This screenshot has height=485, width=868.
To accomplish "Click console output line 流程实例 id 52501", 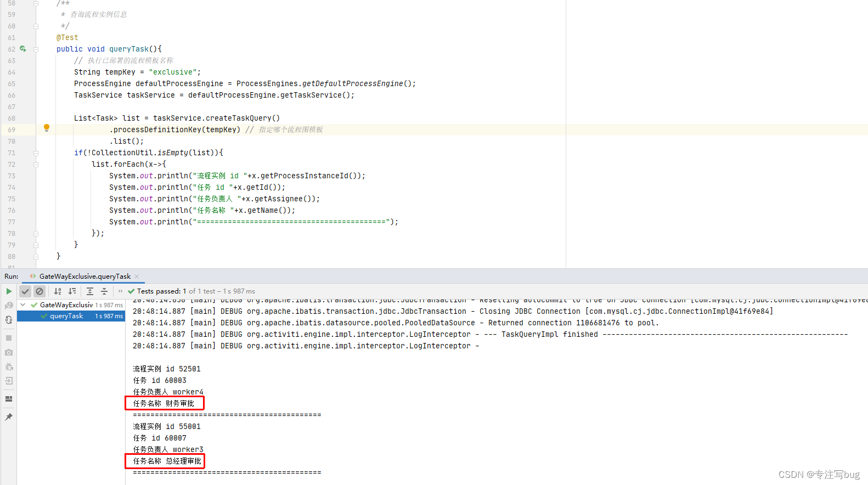I will pos(167,369).
